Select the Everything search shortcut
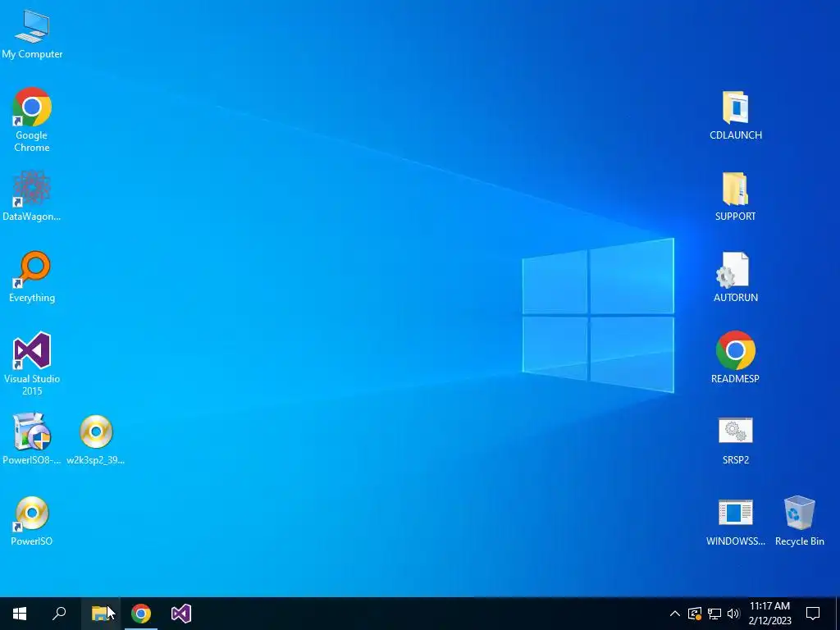Image resolution: width=840 pixels, height=630 pixels. tap(32, 277)
